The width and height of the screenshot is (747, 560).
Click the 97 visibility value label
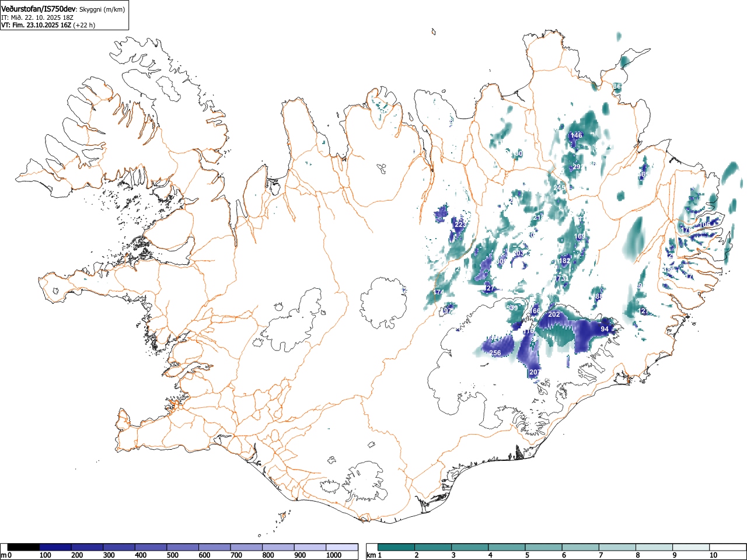tap(448, 311)
